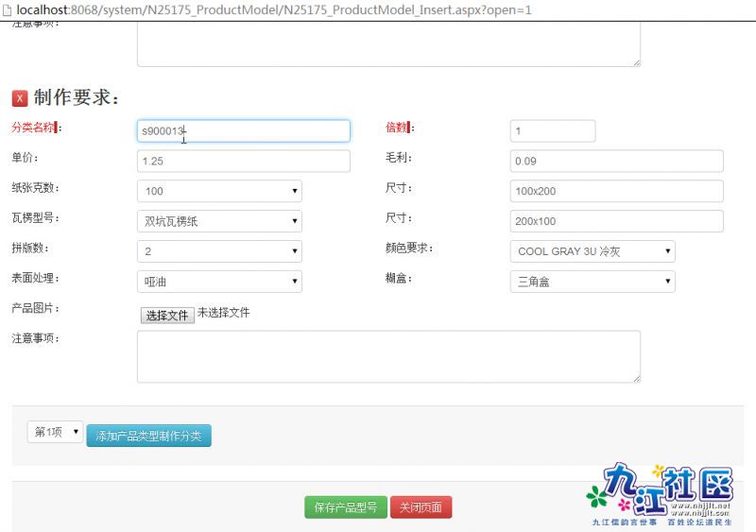
Task: Click the 倍数 input field
Action: pos(553,131)
